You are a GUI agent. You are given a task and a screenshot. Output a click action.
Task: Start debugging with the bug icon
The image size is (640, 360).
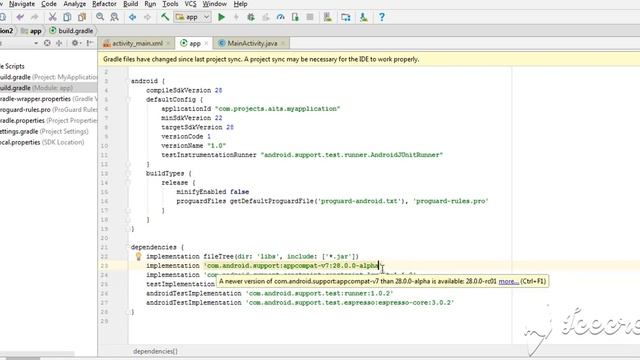251,17
